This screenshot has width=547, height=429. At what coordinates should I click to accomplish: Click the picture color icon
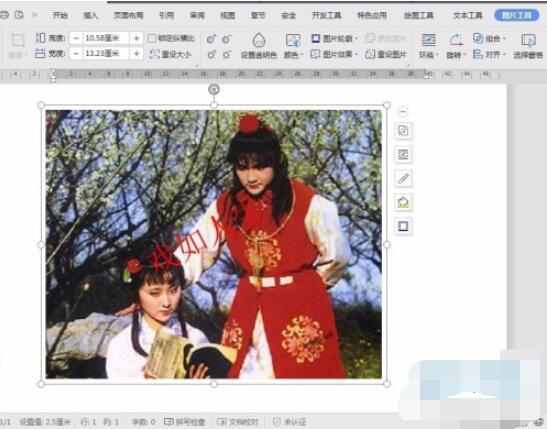293,40
